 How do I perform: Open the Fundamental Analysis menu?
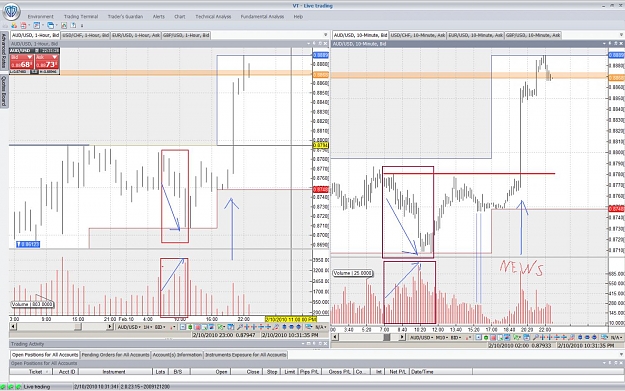click(x=262, y=17)
